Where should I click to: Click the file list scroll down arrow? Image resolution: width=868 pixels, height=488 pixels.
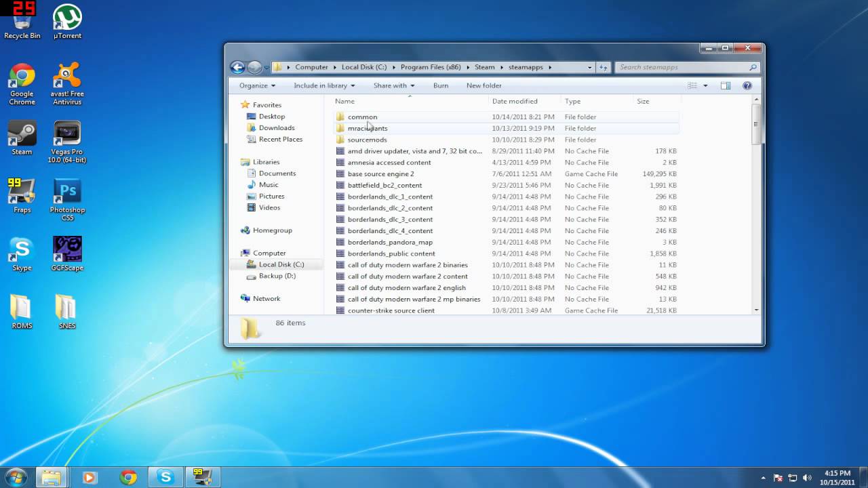coord(757,310)
